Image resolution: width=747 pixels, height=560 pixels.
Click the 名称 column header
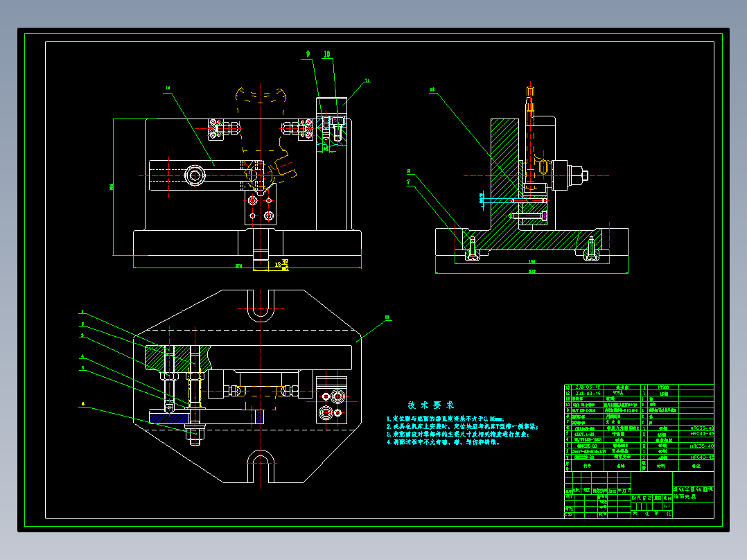(621, 466)
